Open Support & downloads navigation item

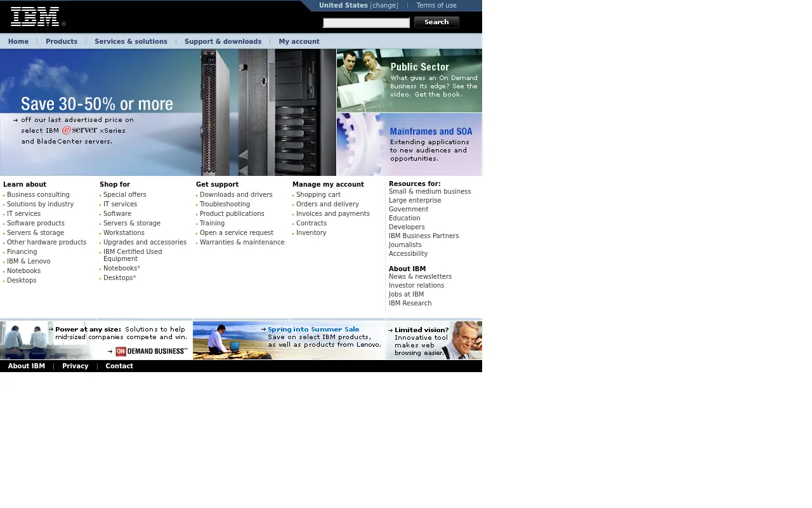[x=223, y=41]
